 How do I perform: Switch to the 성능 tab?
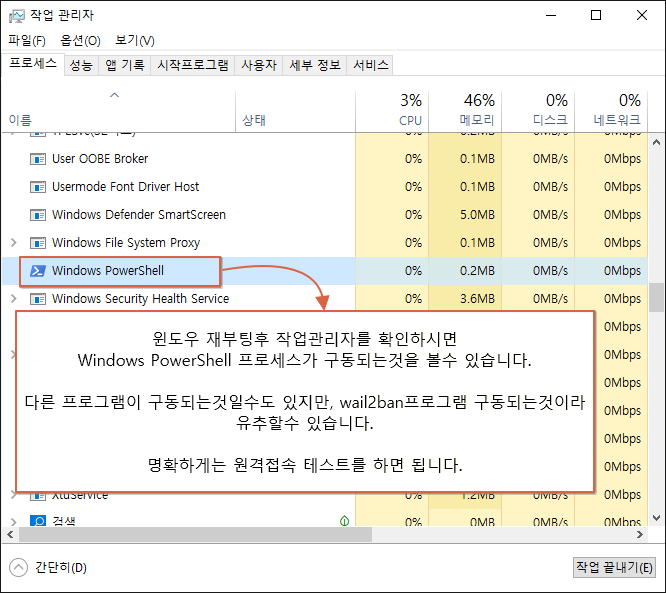pos(81,65)
